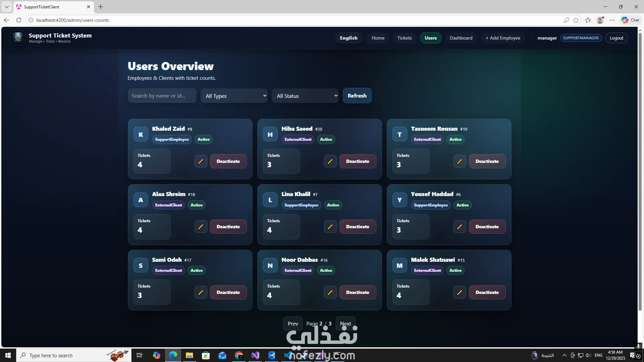Focus the Search by name or id field
The image size is (644, 362).
pyautogui.click(x=162, y=96)
